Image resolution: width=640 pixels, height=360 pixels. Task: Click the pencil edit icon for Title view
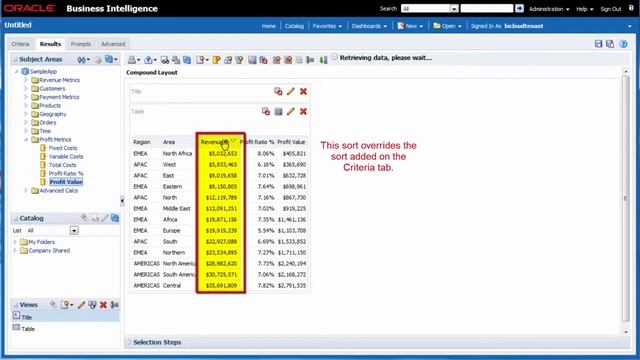291,91
